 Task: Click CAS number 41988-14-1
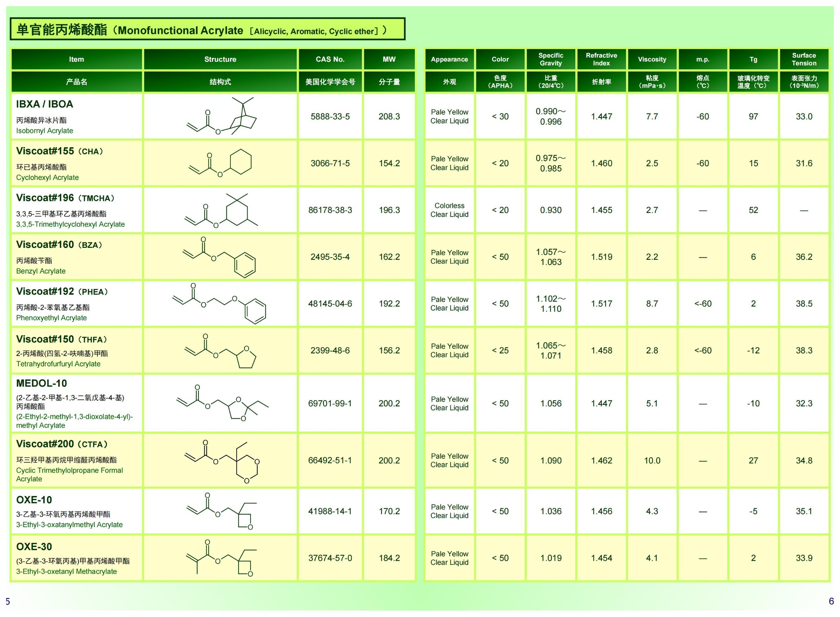click(x=330, y=511)
